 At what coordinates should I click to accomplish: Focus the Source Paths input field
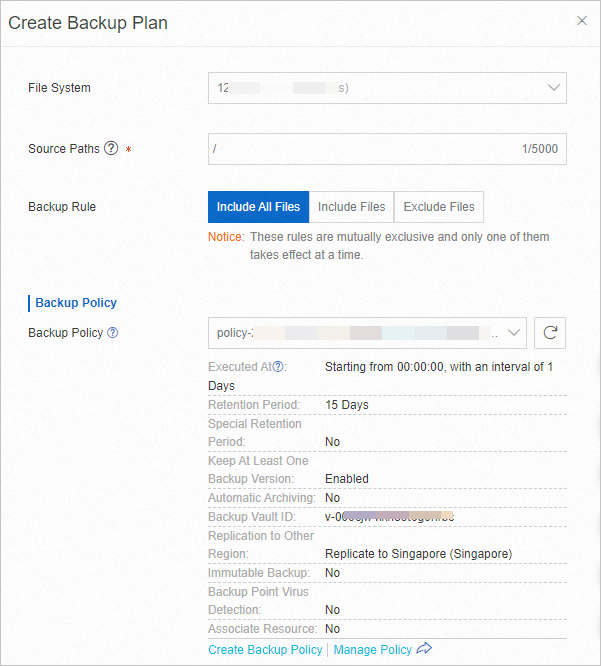tap(387, 149)
